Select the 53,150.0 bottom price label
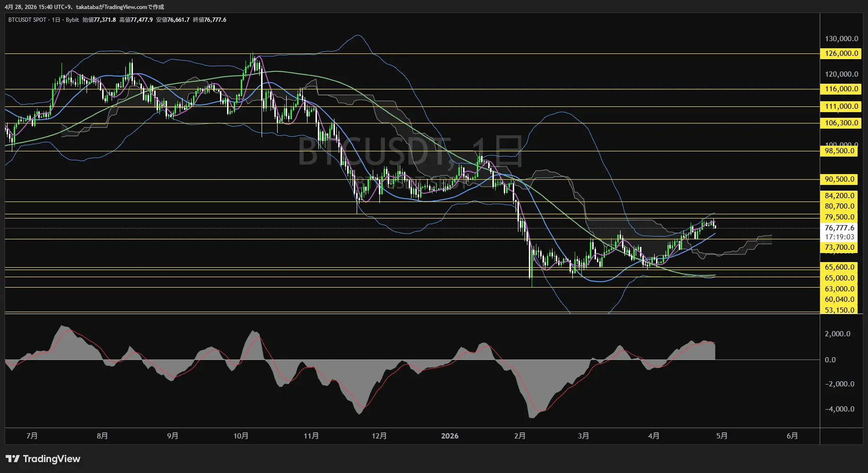The image size is (868, 473). point(839,310)
